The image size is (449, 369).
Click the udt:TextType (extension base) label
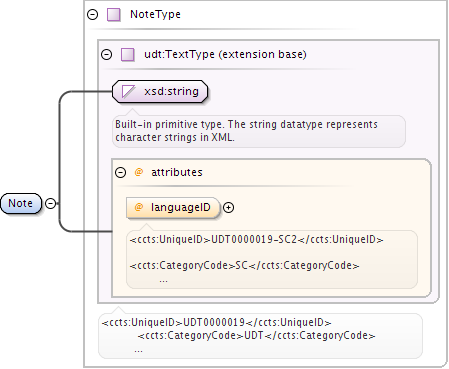click(x=225, y=54)
